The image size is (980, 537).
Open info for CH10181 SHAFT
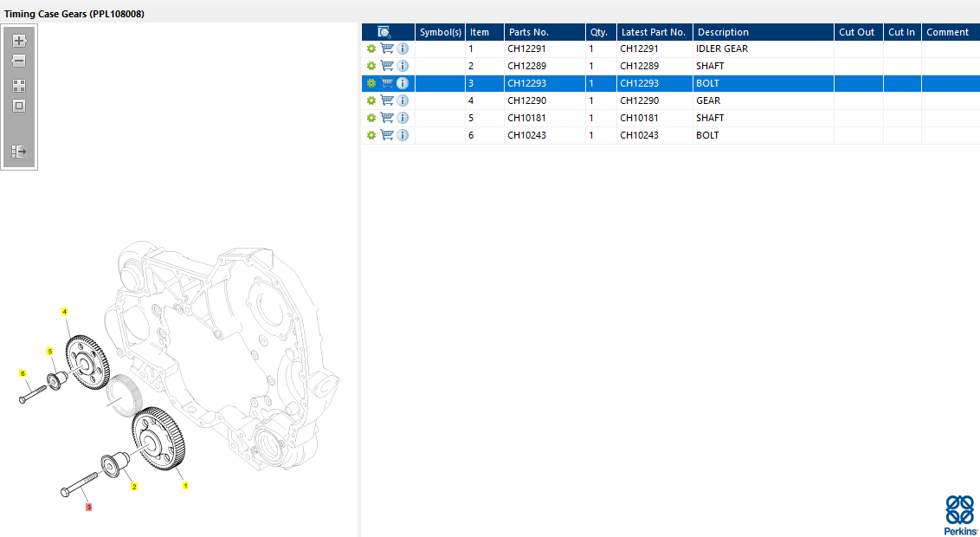coord(403,118)
